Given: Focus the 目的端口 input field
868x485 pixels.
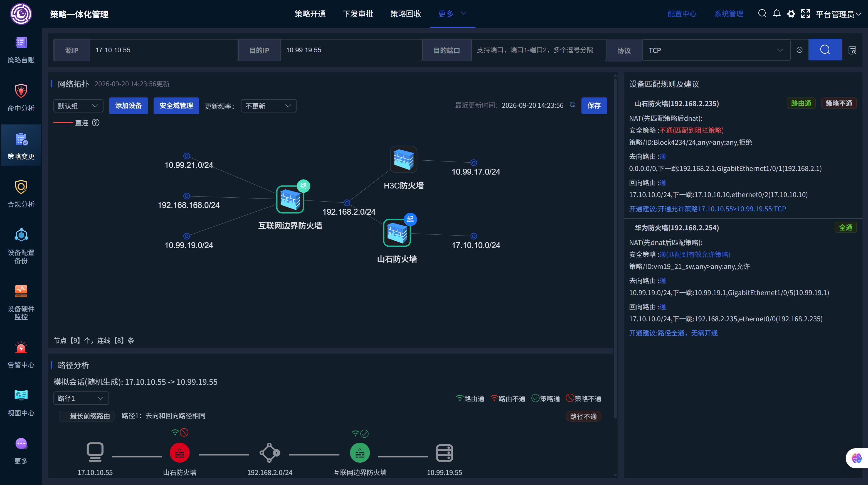Looking at the screenshot, I should [x=538, y=50].
